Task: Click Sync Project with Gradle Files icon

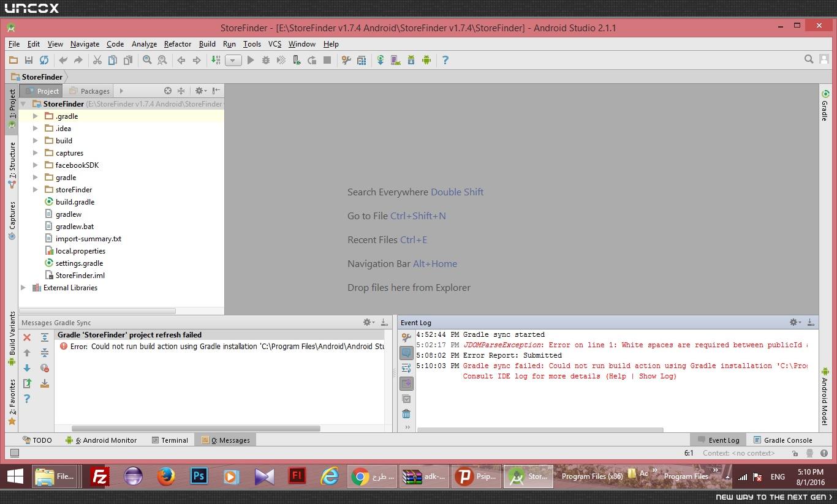Action: pos(381,60)
